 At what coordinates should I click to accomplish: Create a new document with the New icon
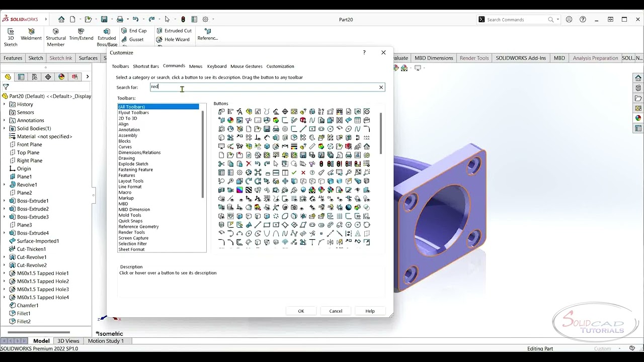click(x=72, y=19)
